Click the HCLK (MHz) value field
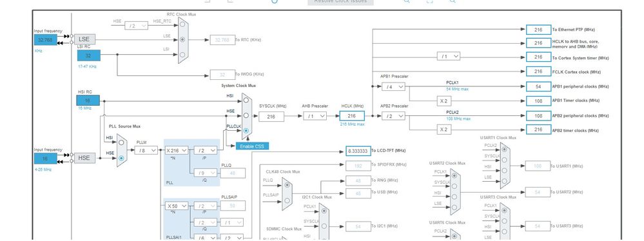 pyautogui.click(x=352, y=116)
